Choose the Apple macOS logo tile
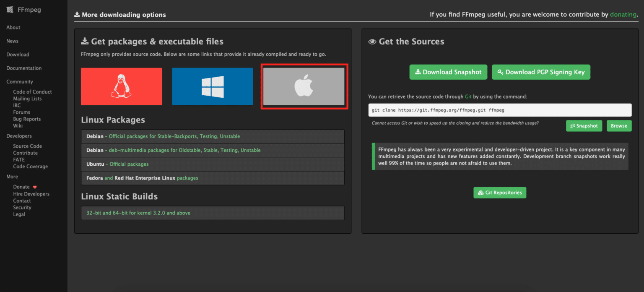 pyautogui.click(x=304, y=86)
